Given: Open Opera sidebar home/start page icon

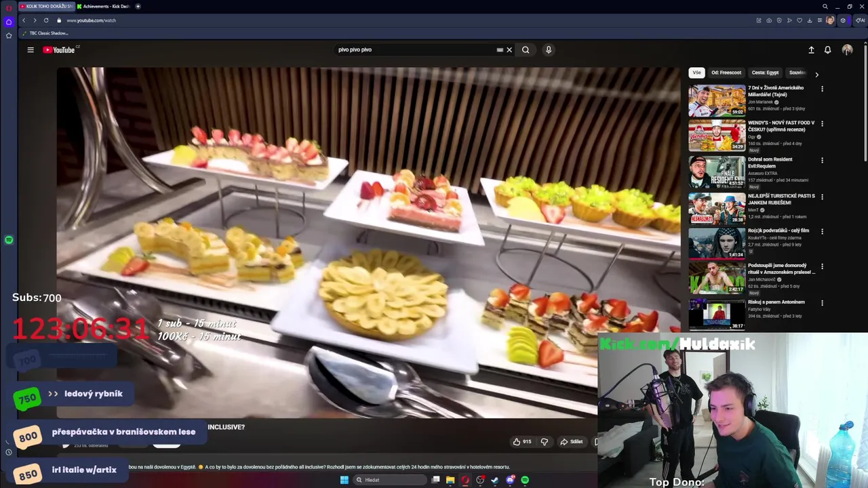Looking at the screenshot, I should pos(9,22).
